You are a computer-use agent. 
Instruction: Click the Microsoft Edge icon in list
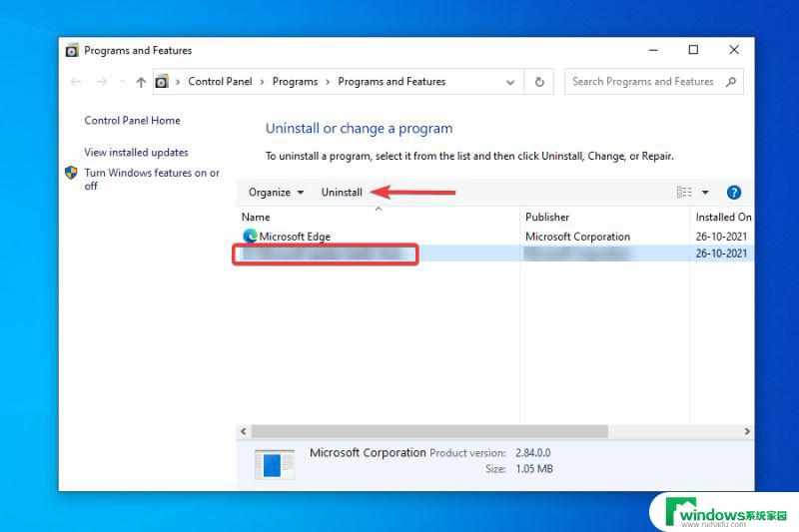250,237
